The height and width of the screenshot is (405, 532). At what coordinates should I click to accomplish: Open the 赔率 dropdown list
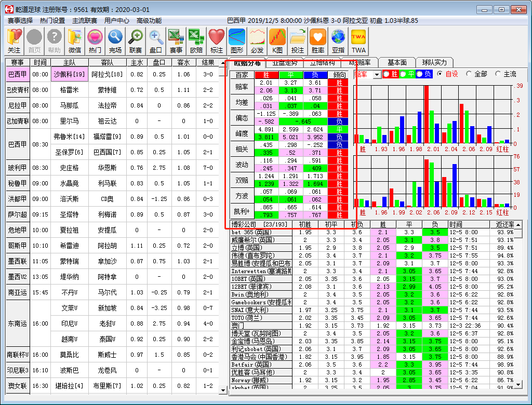point(377,74)
